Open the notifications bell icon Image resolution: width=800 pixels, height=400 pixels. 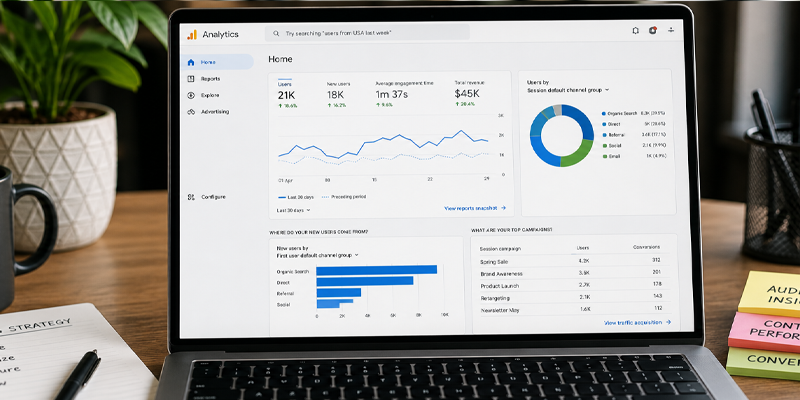pyautogui.click(x=635, y=31)
